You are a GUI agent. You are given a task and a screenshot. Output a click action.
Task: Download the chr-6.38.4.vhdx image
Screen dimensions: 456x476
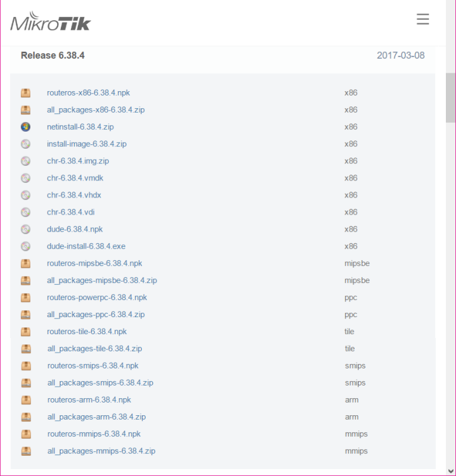click(x=74, y=195)
